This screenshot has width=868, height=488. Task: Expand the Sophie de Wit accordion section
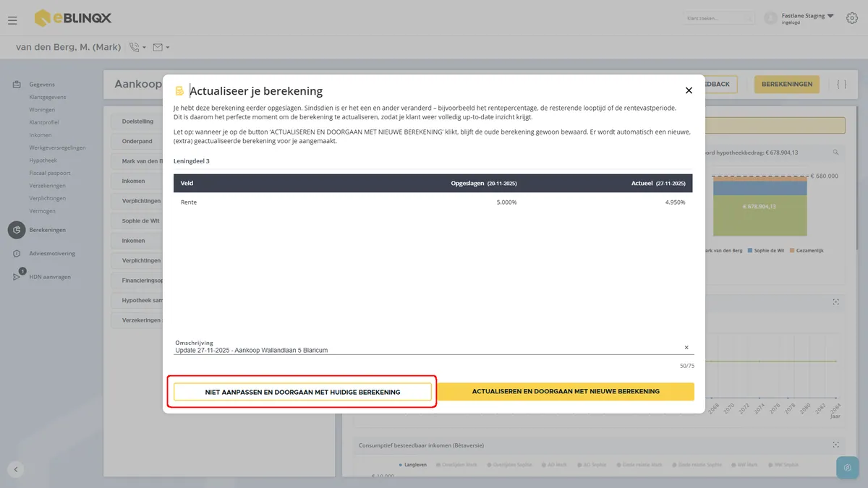point(137,221)
